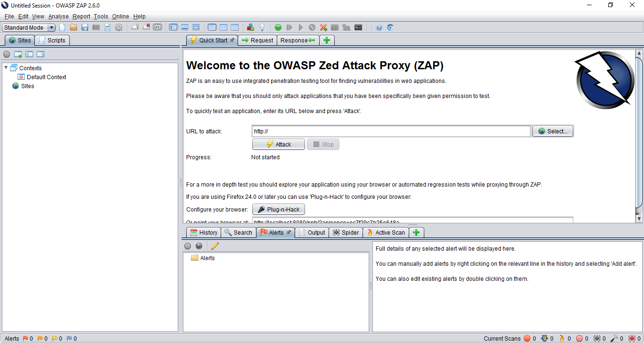Click the Check for Updates icon
This screenshot has height=343, width=644.
390,27
